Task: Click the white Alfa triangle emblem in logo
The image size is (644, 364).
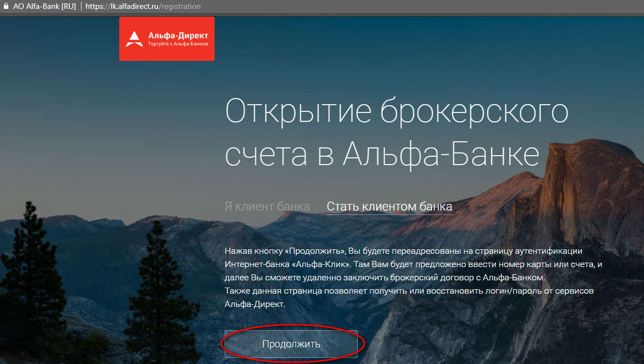Action: 134,39
